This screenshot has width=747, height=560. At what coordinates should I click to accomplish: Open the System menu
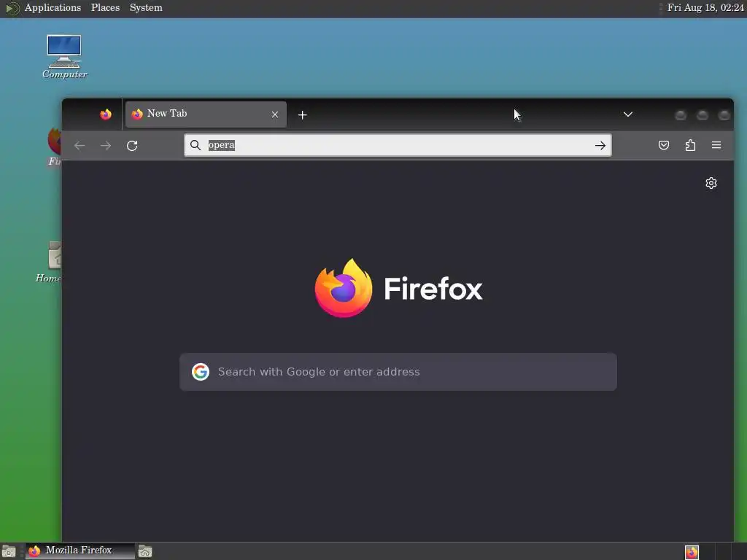146,7
